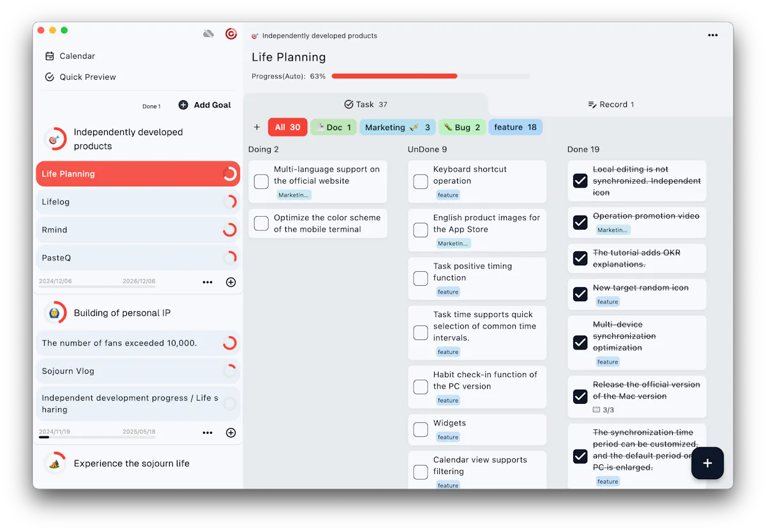Click the Building of personal IP goal icon
The image size is (766, 532).
pyautogui.click(x=55, y=313)
